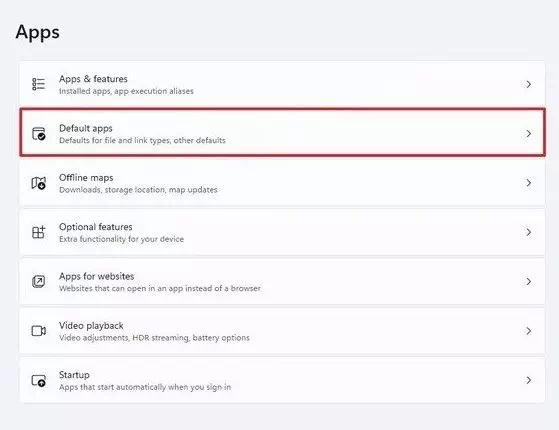Click the Video playback chevron arrow
The image size is (559, 430).
point(529,331)
